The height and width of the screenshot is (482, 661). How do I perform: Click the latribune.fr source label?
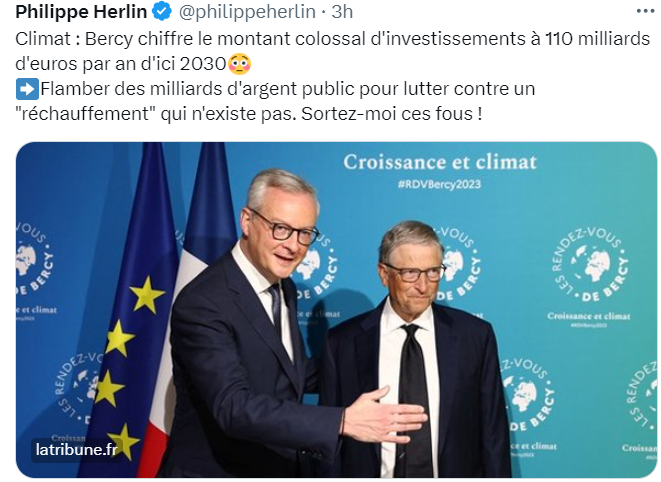[x=76, y=450]
